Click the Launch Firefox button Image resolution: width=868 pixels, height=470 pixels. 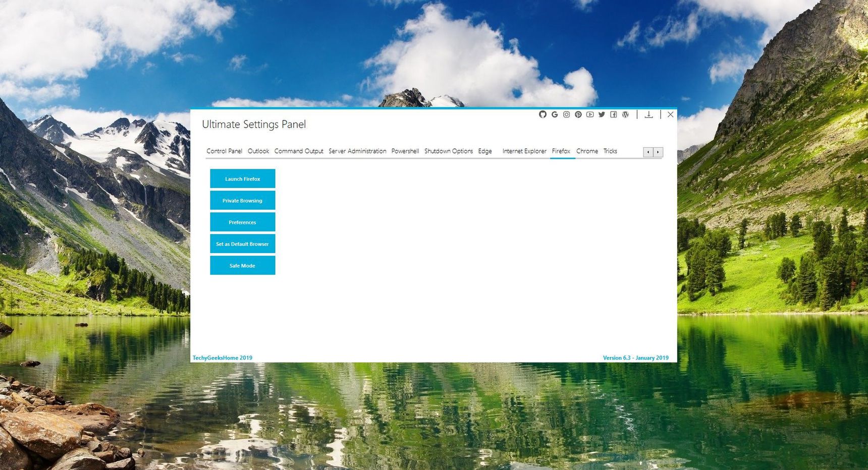(x=243, y=179)
